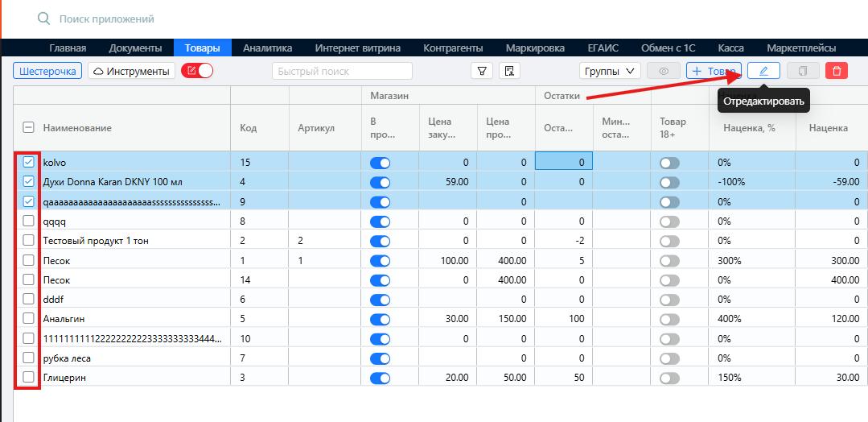
Task: Select the dddf product name
Action: pos(54,300)
